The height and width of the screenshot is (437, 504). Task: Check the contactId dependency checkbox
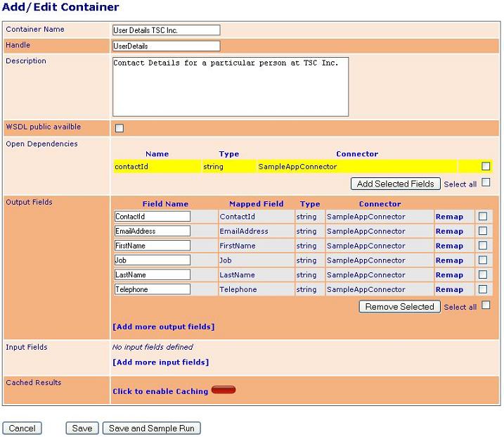click(486, 166)
